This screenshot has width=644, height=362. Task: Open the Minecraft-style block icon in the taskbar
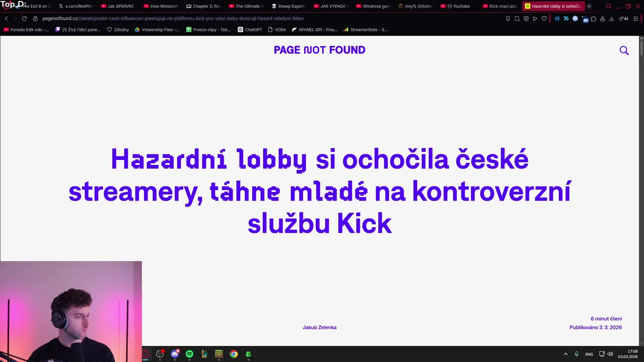pos(219,354)
